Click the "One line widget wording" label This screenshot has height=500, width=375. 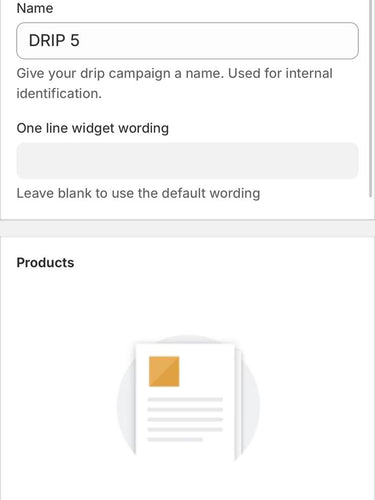(93, 128)
